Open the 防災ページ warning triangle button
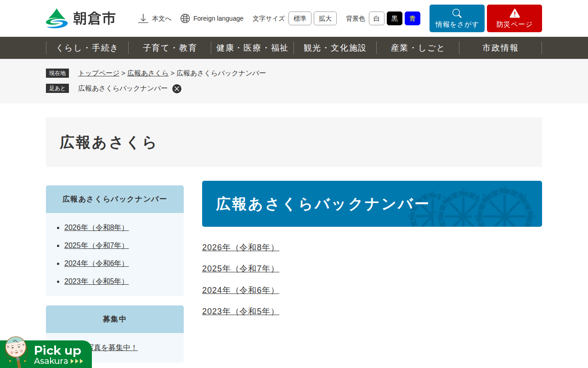The width and height of the screenshot is (588, 368). coord(514,18)
